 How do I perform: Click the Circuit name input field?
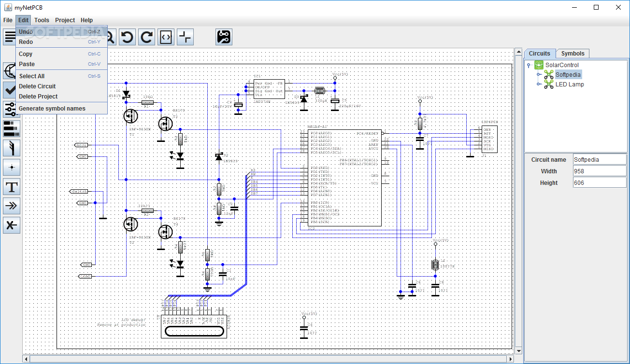coord(599,160)
